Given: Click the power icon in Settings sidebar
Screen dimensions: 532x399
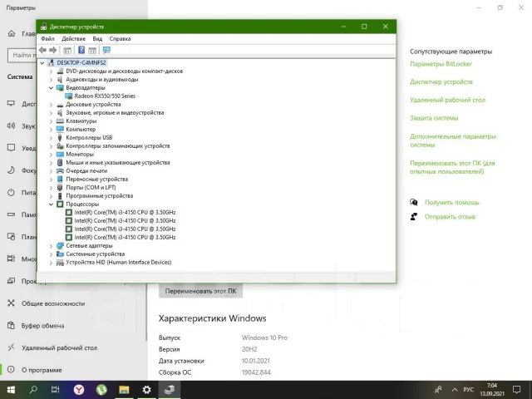Looking at the screenshot, I should [11, 192].
